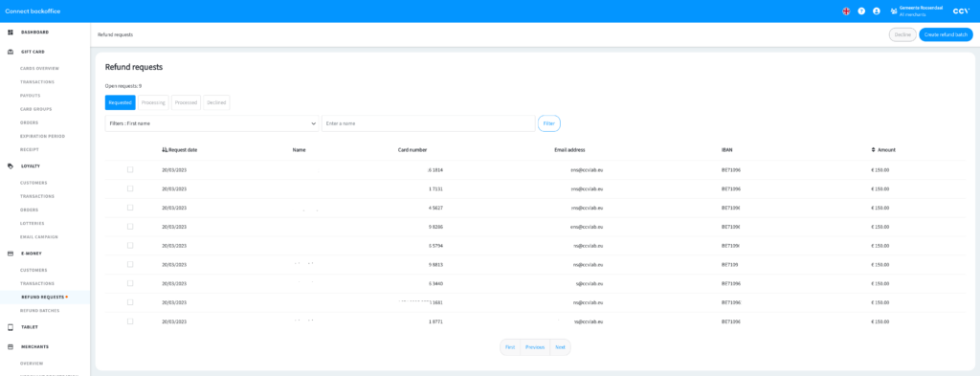Tick checkbox for card ending 5 3440
This screenshot has height=376, width=980.
coord(130,283)
